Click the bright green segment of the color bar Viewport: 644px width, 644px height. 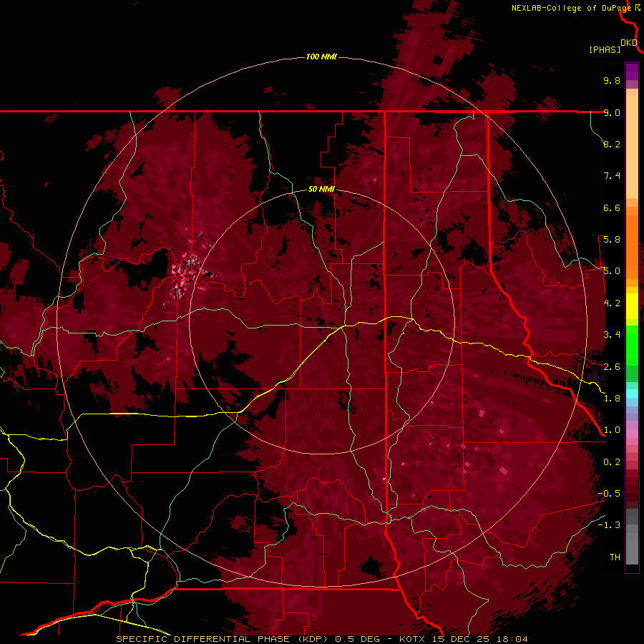pyautogui.click(x=632, y=347)
